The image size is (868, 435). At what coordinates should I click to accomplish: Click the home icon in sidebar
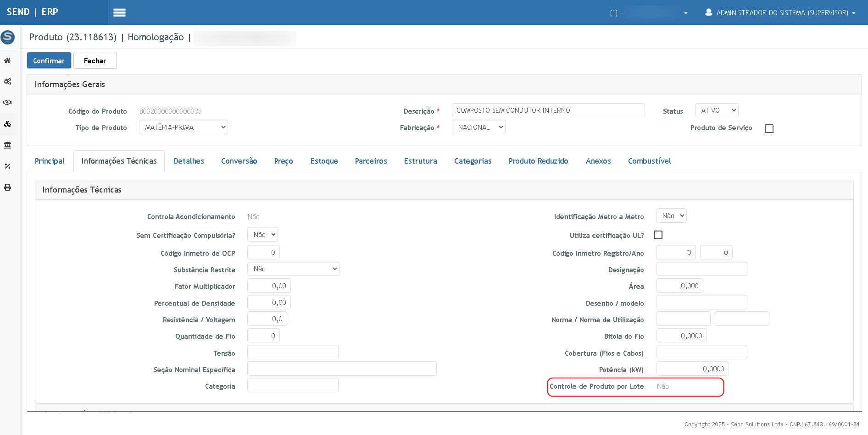[x=7, y=61]
